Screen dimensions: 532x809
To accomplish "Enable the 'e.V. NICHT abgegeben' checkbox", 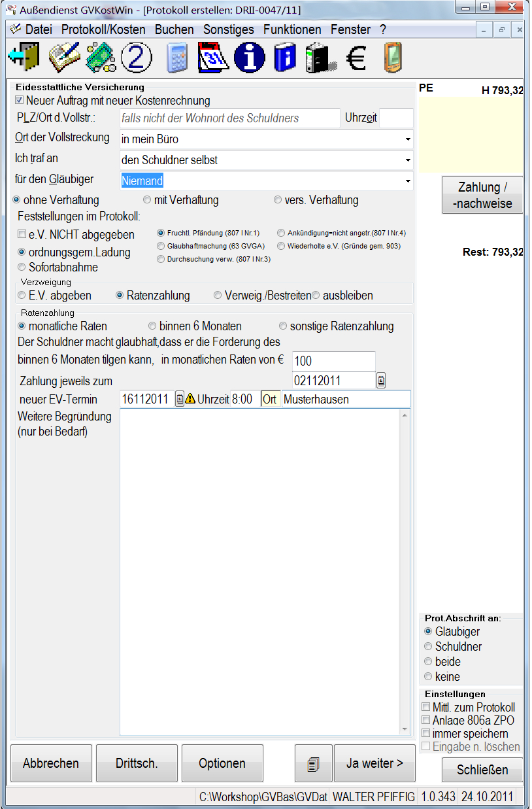I will tap(22, 234).
